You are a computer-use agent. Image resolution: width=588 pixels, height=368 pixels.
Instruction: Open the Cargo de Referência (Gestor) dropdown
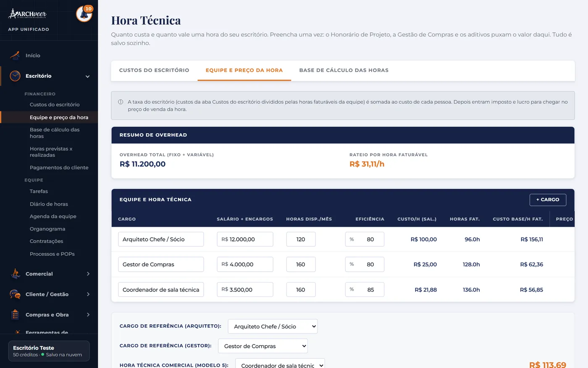(x=263, y=346)
